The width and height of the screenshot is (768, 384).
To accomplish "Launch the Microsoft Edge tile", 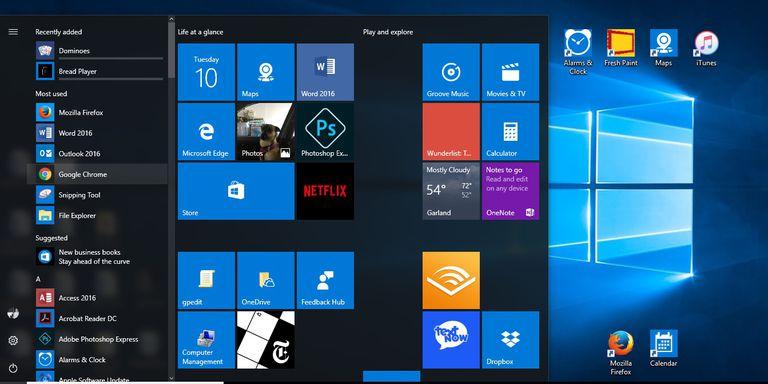I will coord(206,132).
